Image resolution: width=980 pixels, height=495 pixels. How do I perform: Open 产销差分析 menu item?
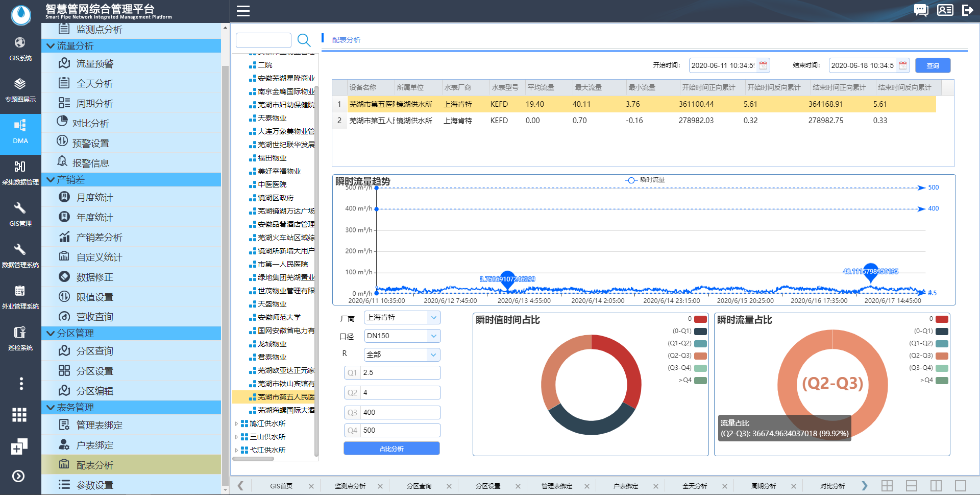tap(131, 237)
